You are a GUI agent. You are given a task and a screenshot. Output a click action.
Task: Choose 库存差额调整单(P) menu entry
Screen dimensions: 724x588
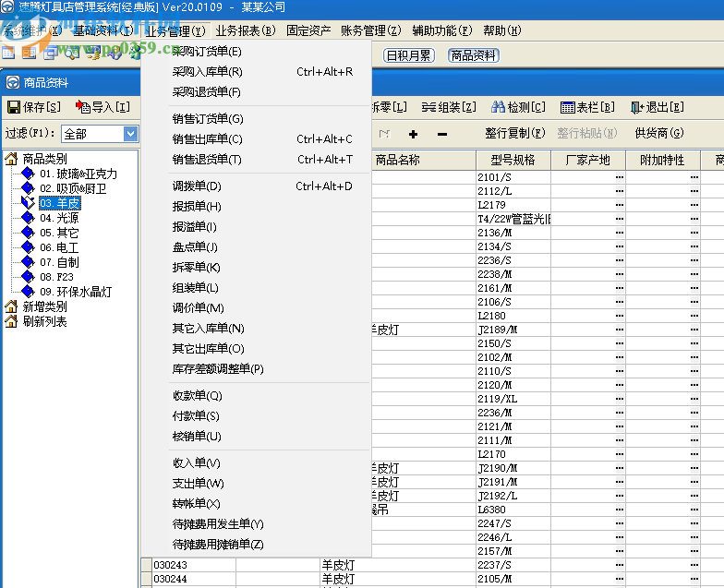(x=257, y=369)
